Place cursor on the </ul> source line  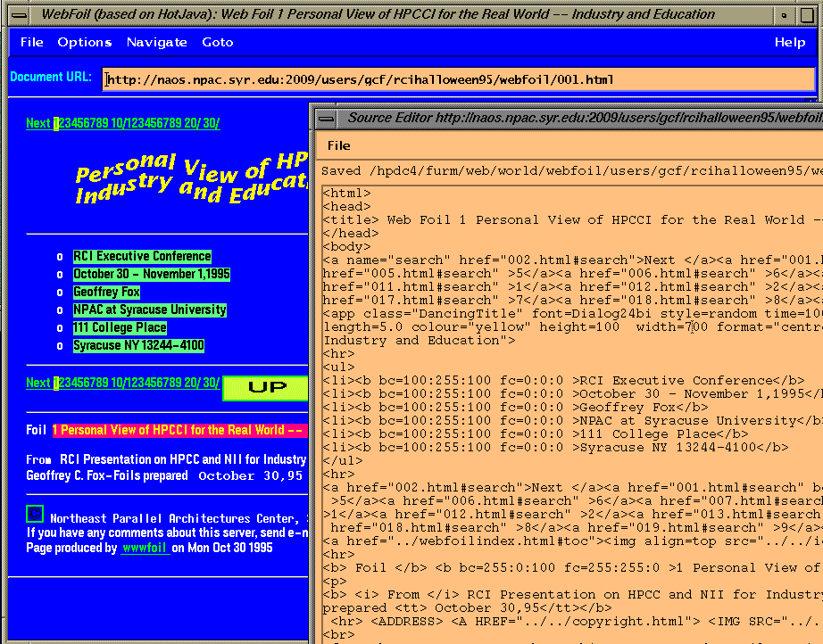pos(343,460)
